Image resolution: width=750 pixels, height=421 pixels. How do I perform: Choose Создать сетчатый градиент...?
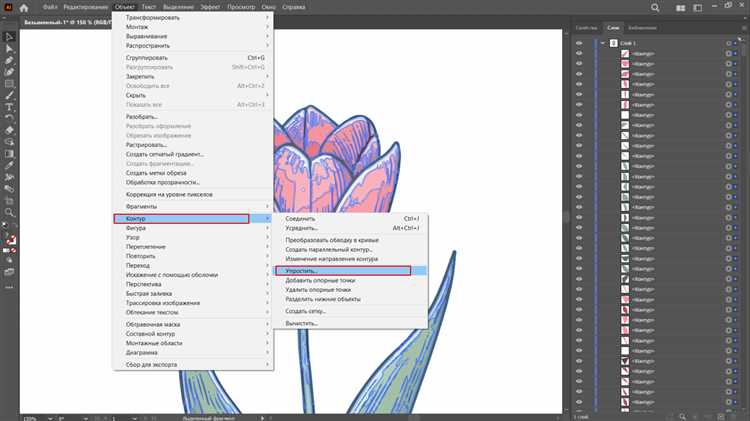click(193, 155)
